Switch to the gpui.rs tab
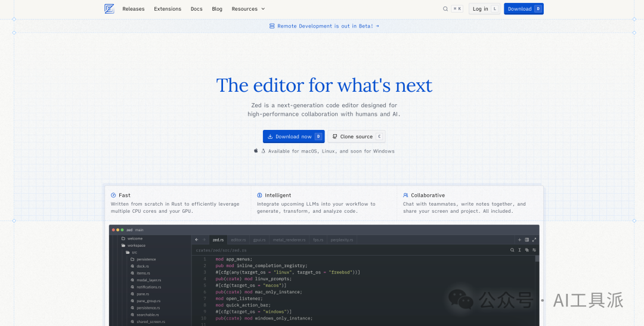The image size is (644, 326). pos(259,240)
